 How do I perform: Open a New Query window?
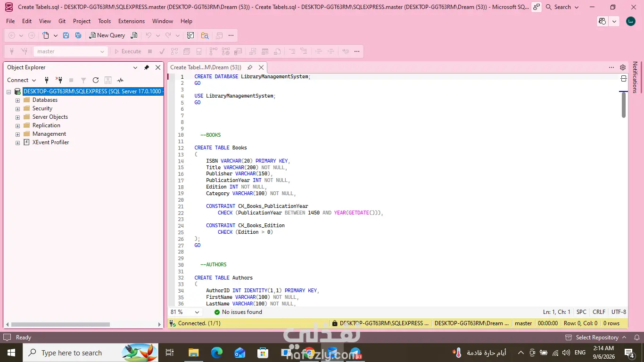point(107,35)
